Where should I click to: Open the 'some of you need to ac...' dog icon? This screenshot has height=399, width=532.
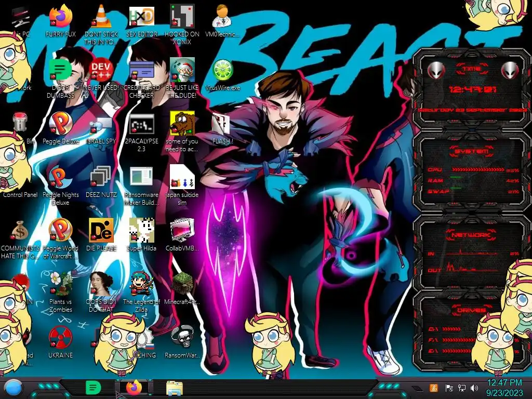pyautogui.click(x=182, y=123)
